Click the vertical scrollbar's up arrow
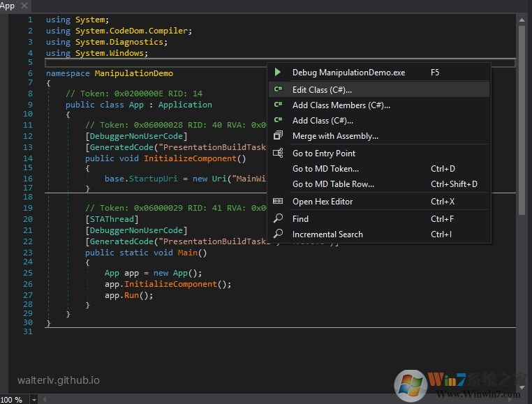Screen dimensions: 532x404 coord(522,21)
